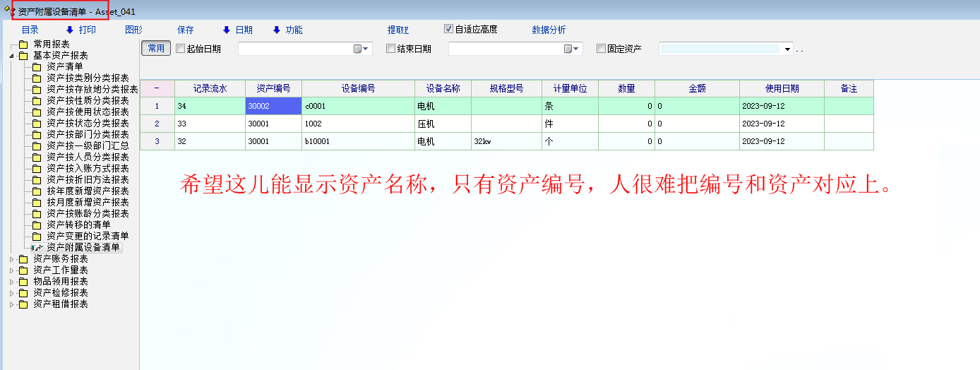Image resolution: width=980 pixels, height=370 pixels.
Task: Open the 固定资产 combo box dropdown arrow
Action: pyautogui.click(x=788, y=49)
